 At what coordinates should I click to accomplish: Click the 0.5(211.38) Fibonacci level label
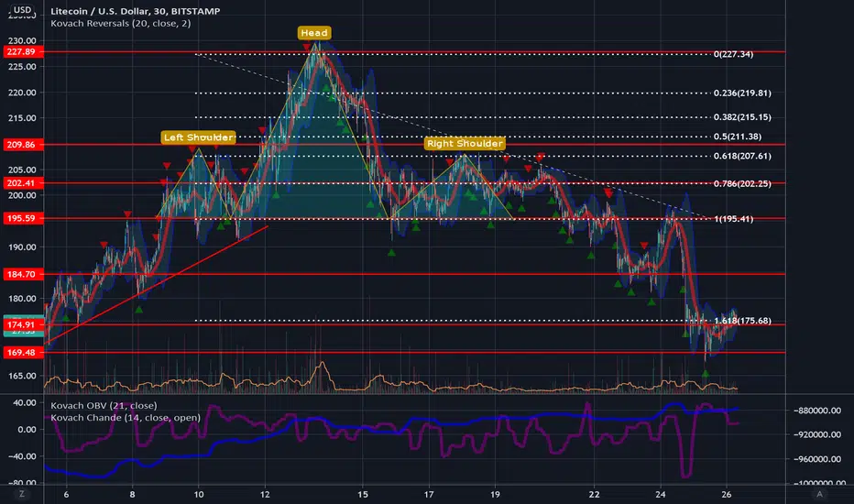coord(738,137)
